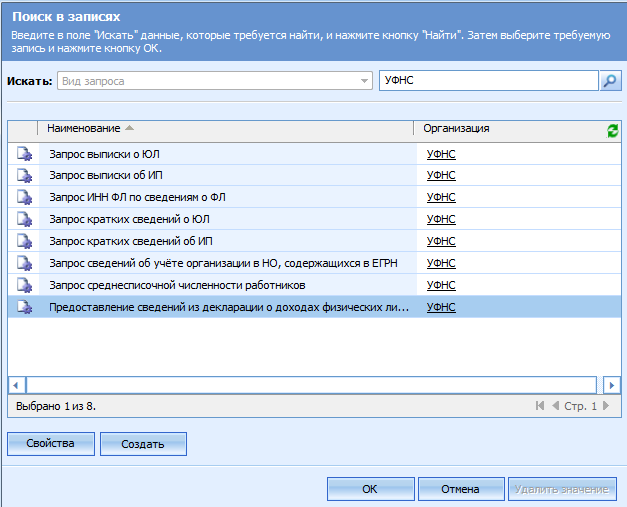Click the green refresh icon in grid header

(612, 130)
